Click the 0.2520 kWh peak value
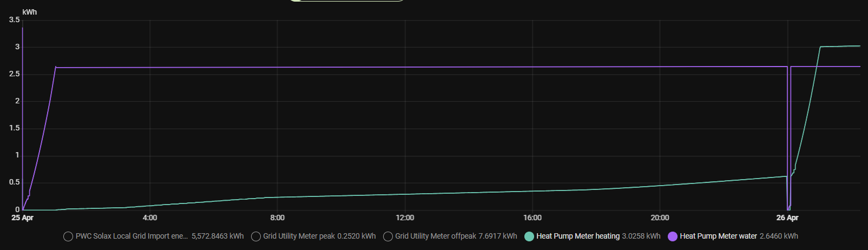Viewport: 868px width, 250px height. pyautogui.click(x=357, y=236)
